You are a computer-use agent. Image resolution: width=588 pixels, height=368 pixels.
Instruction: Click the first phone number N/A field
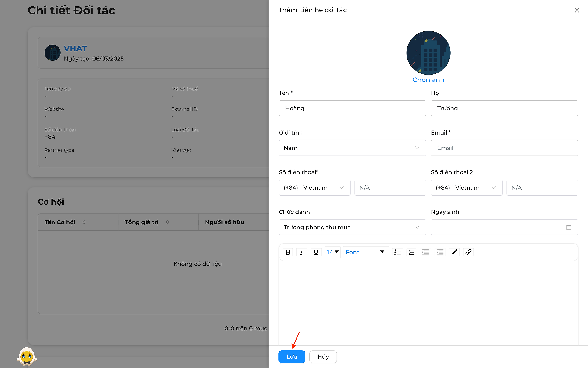390,188
